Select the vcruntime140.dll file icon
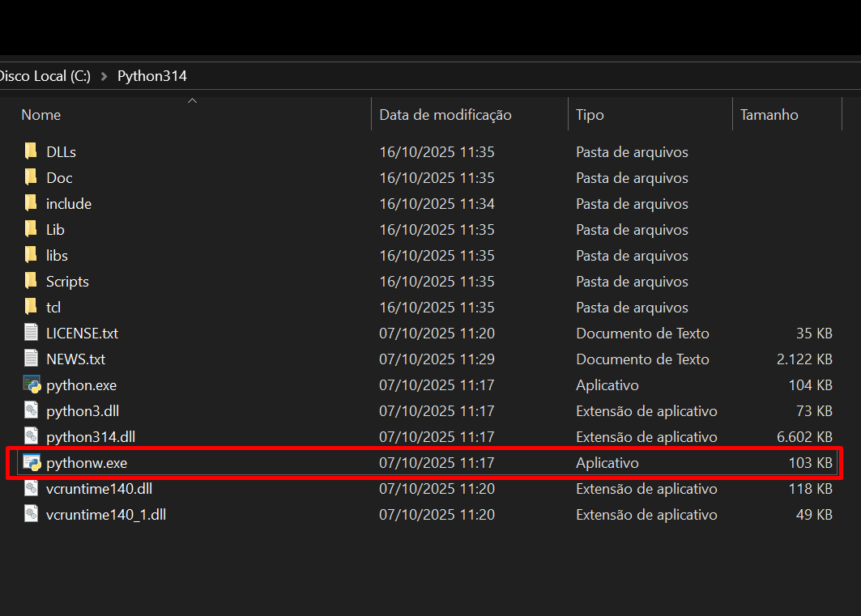Viewport: 861px width, 616px height. tap(32, 488)
